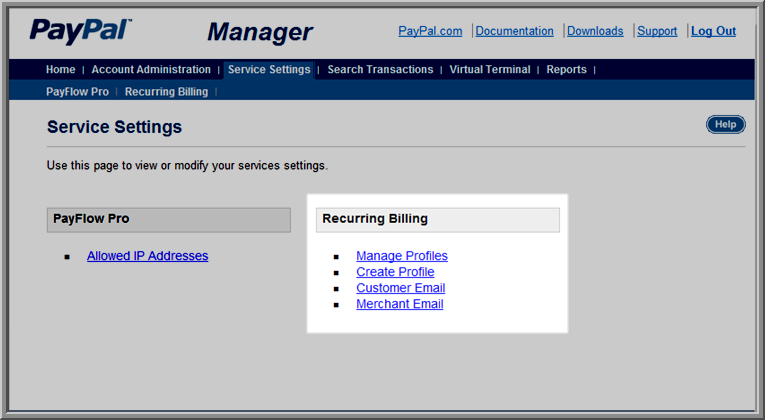Open the Customer Email settings link
The image size is (765, 420).
(x=401, y=288)
